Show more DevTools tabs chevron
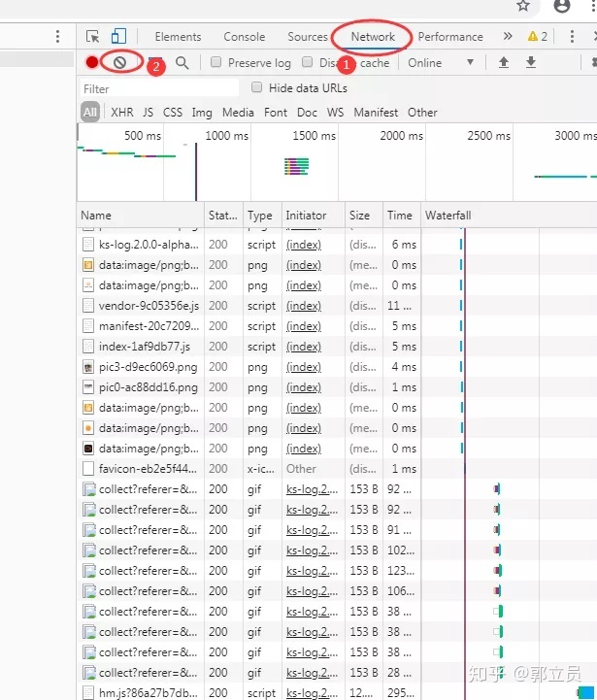 (x=508, y=36)
